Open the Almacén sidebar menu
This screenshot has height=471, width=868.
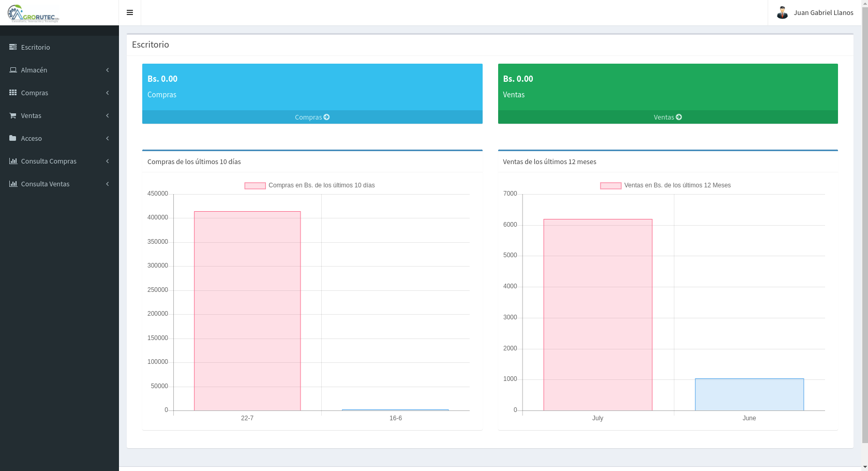point(59,70)
